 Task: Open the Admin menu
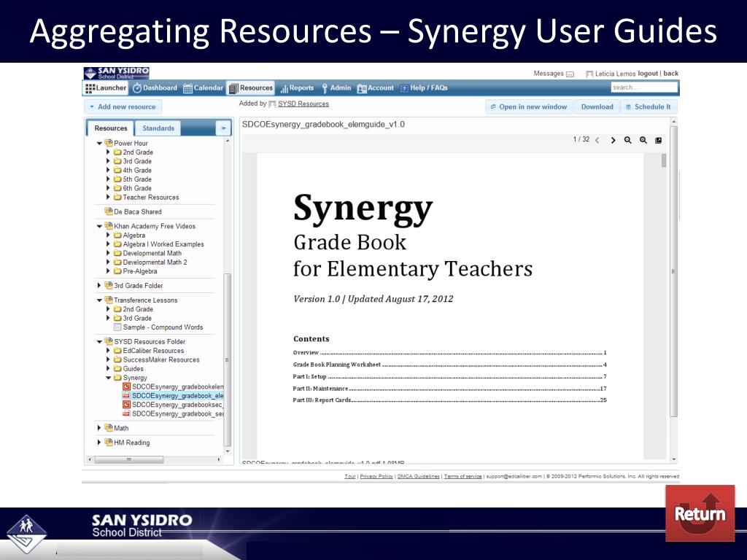click(336, 88)
